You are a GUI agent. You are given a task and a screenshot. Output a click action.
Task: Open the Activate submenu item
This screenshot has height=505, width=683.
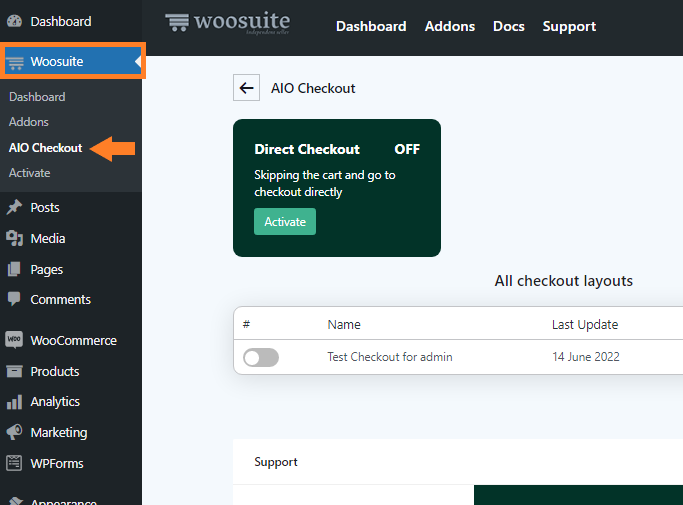pyautogui.click(x=30, y=173)
